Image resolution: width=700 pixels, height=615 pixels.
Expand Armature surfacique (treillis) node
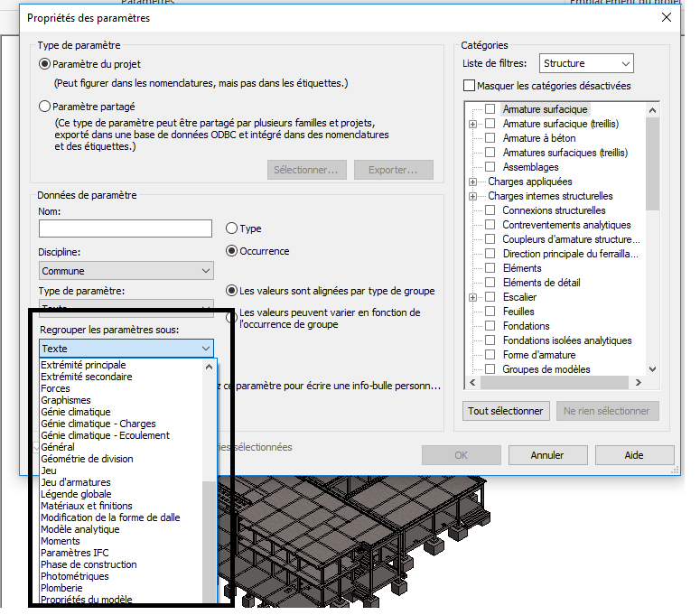pos(472,124)
